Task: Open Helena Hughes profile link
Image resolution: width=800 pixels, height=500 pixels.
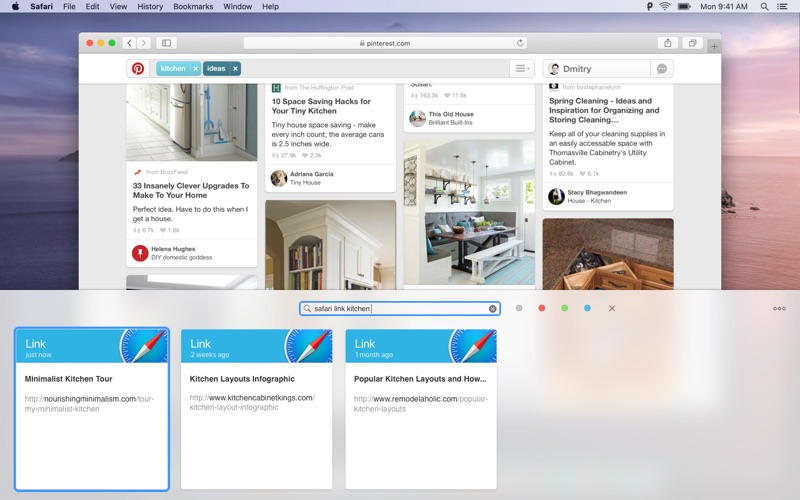Action: coord(173,249)
